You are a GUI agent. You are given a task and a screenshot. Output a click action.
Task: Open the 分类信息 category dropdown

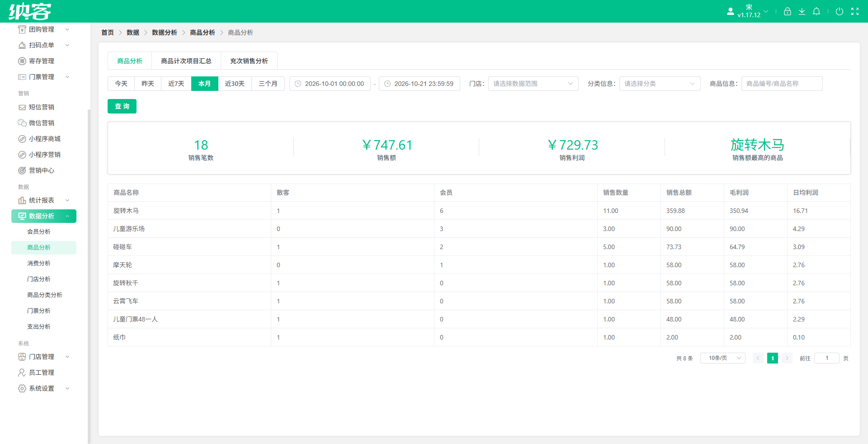pyautogui.click(x=660, y=84)
